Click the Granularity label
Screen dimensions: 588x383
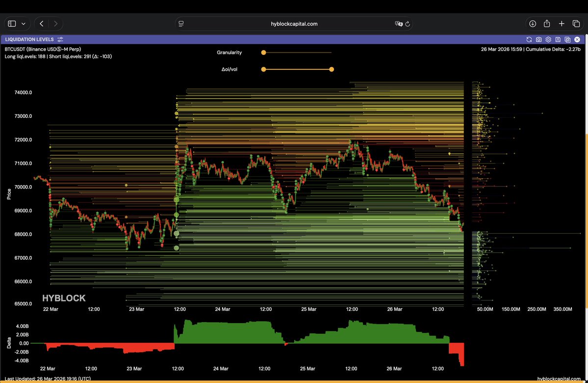coord(229,53)
